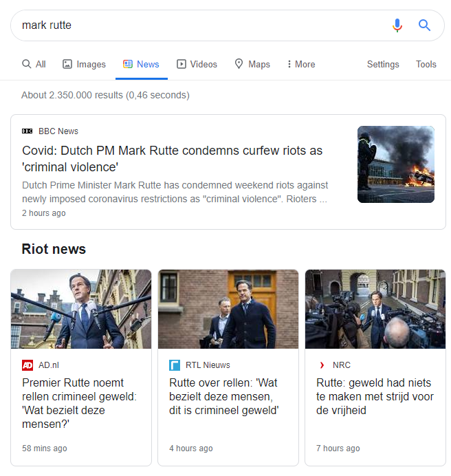
Task: Open AD.nl article 'Premier Rutte noemt rellen'
Action: pyautogui.click(x=80, y=403)
